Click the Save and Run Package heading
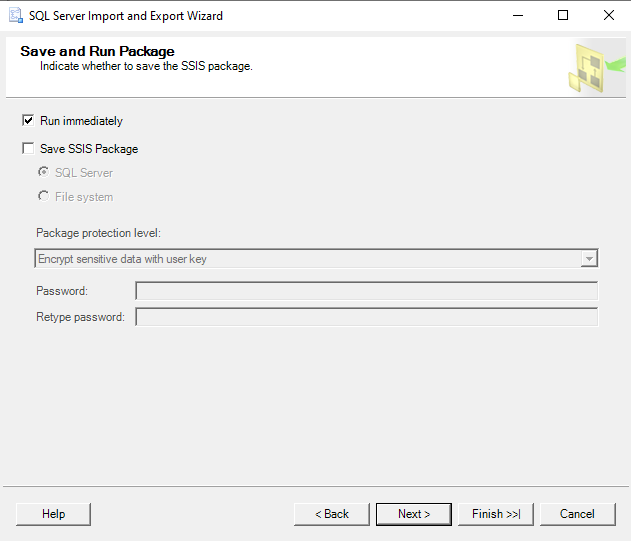This screenshot has width=631, height=541. (x=97, y=52)
